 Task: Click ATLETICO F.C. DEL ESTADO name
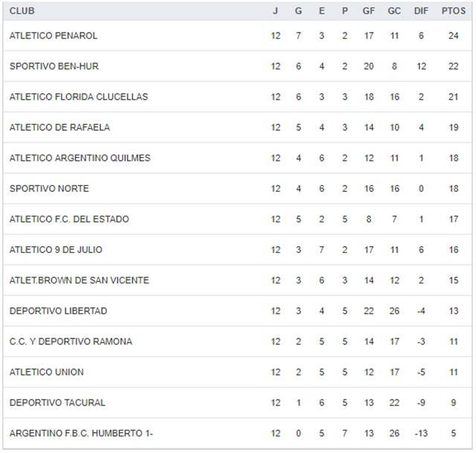click(69, 219)
